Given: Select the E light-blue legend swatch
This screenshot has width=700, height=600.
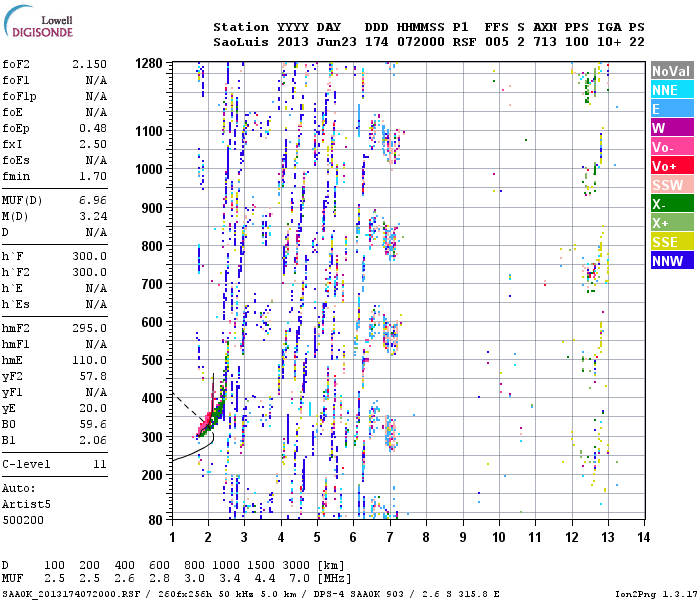Looking at the screenshot, I should click(672, 108).
